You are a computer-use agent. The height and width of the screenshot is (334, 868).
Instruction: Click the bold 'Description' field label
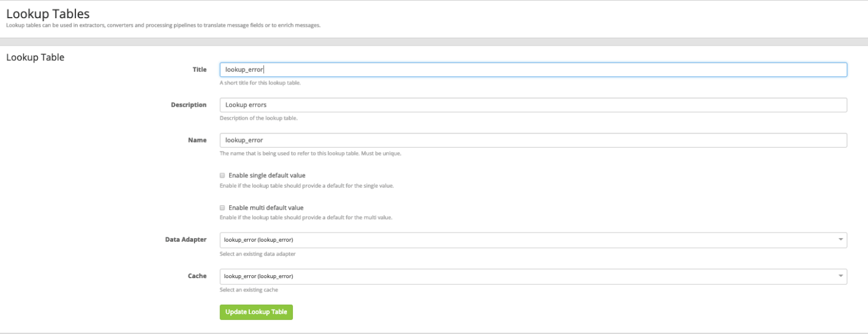coord(188,105)
